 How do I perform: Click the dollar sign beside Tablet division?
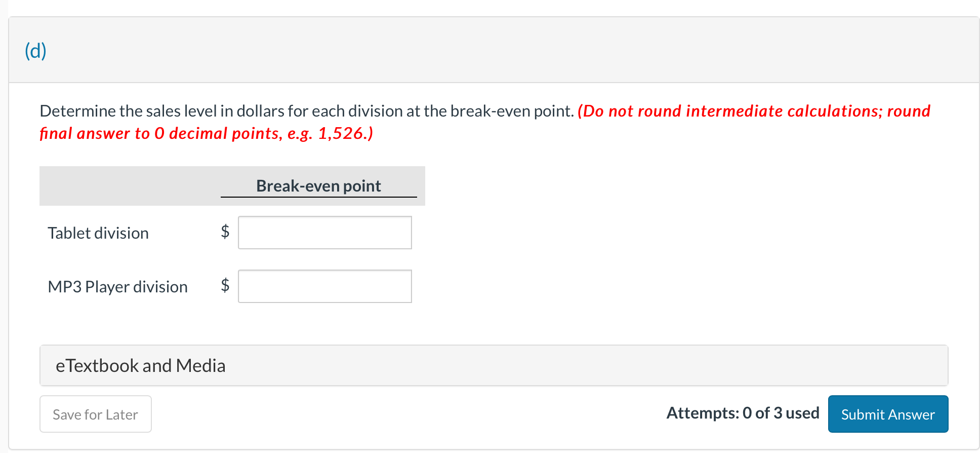pos(225,233)
